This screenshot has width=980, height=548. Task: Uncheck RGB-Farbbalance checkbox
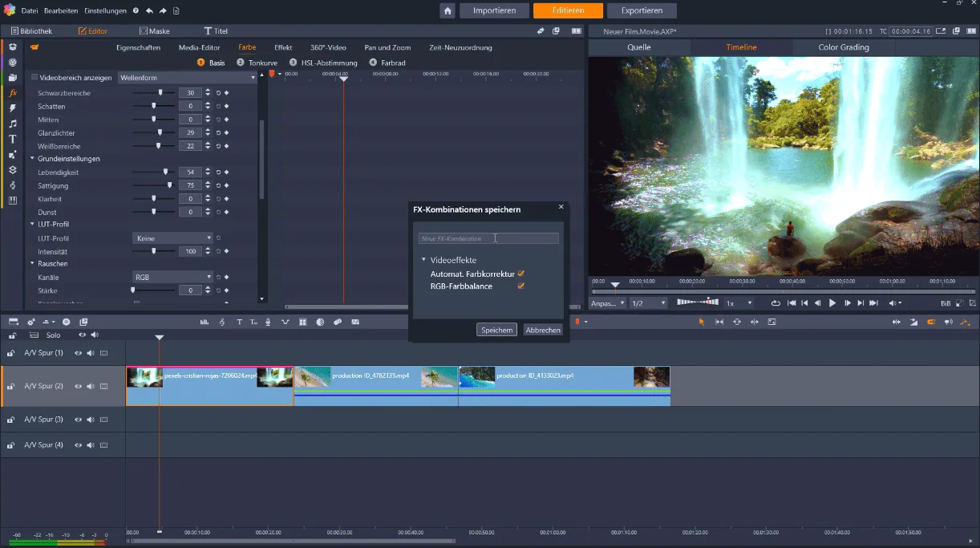click(x=521, y=286)
